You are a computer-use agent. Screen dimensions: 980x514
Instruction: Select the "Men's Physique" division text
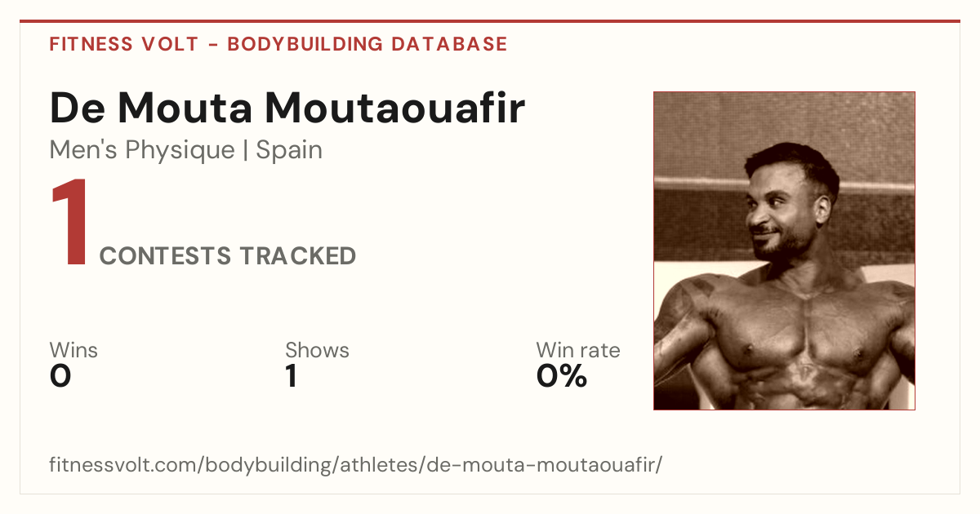click(x=142, y=150)
